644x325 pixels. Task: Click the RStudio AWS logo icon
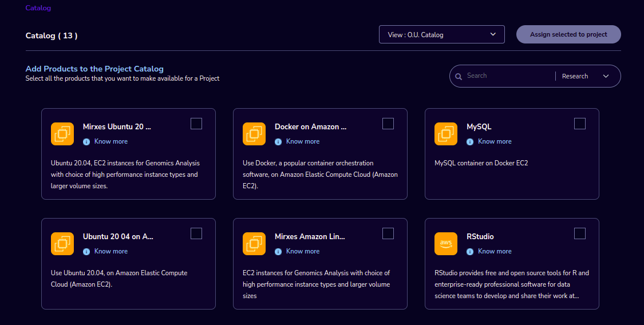446,244
